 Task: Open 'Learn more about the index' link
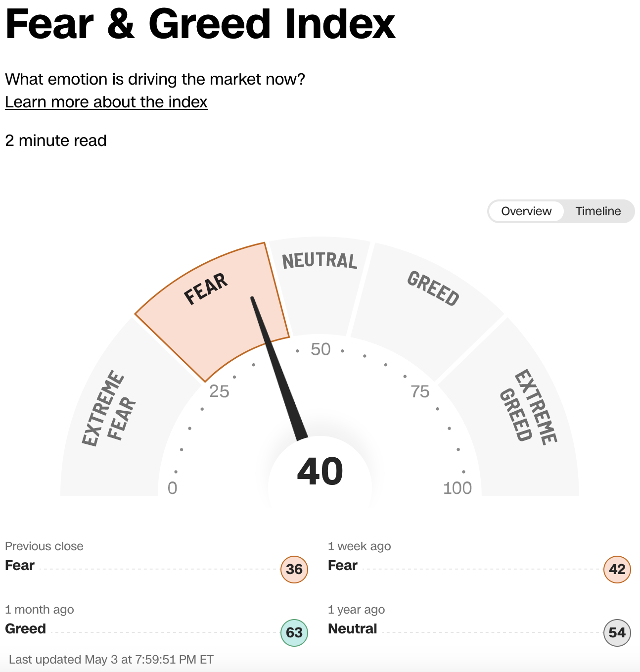pos(106,102)
